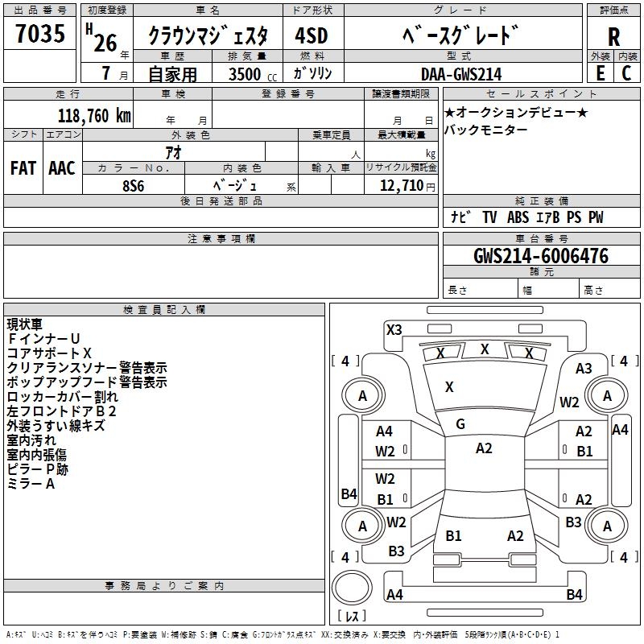
Task: Click the 室内汚れ note
Action: 31,440
